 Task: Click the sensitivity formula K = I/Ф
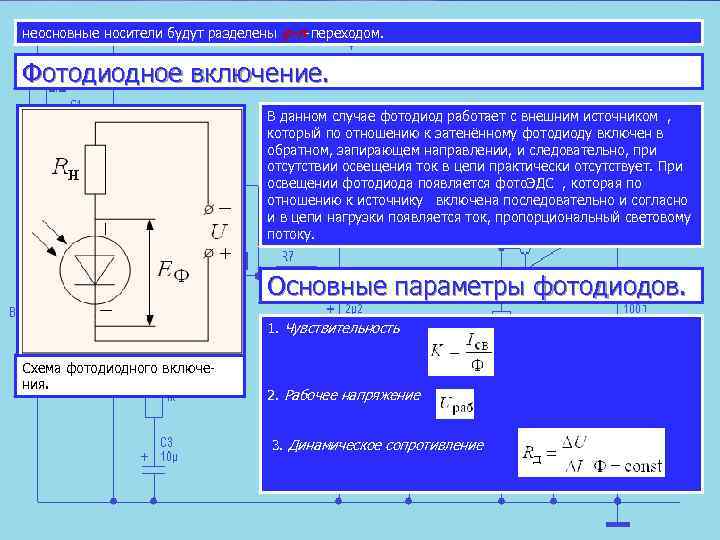(461, 352)
